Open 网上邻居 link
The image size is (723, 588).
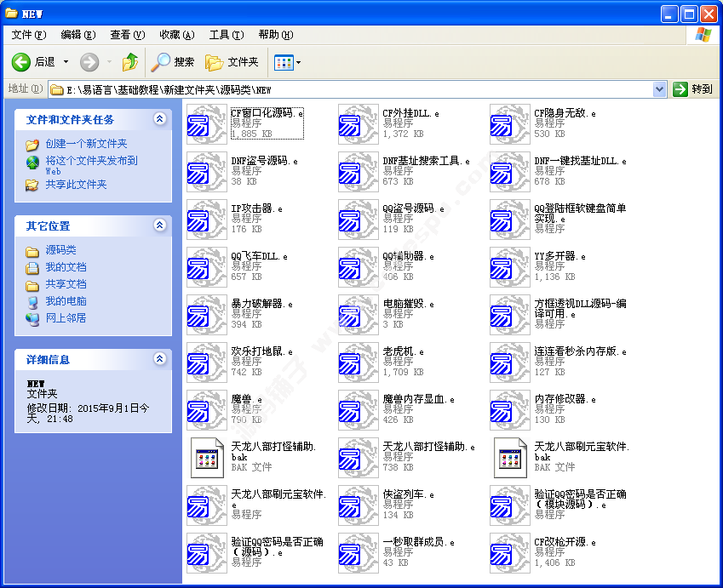pyautogui.click(x=66, y=318)
